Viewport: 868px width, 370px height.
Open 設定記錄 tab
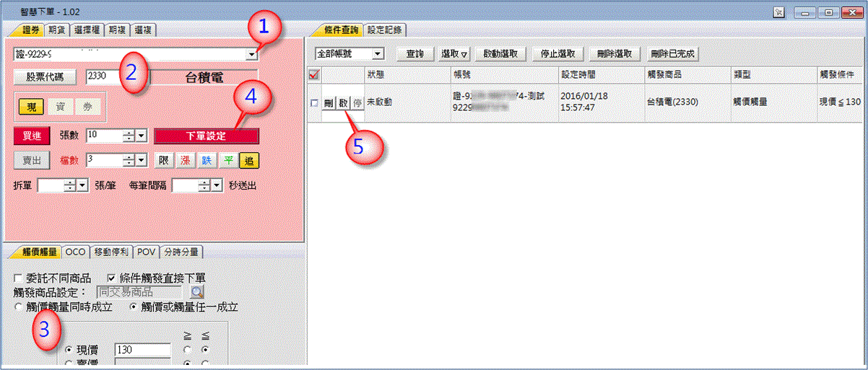click(x=384, y=30)
